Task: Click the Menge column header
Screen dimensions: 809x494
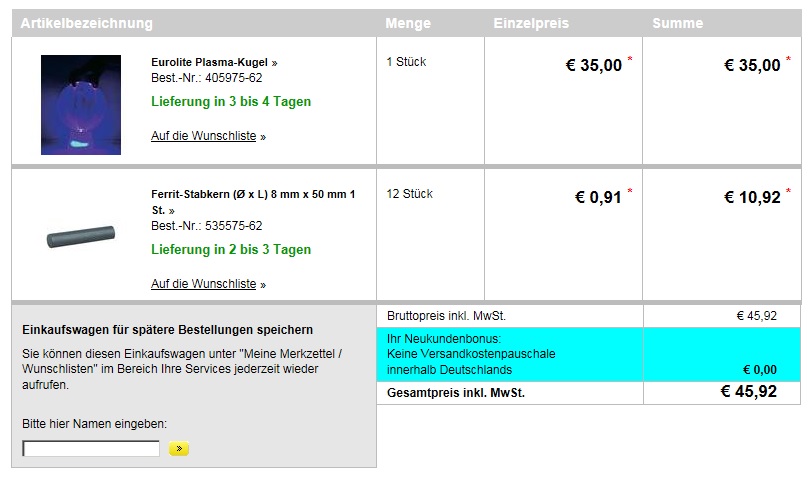Action: pos(408,23)
